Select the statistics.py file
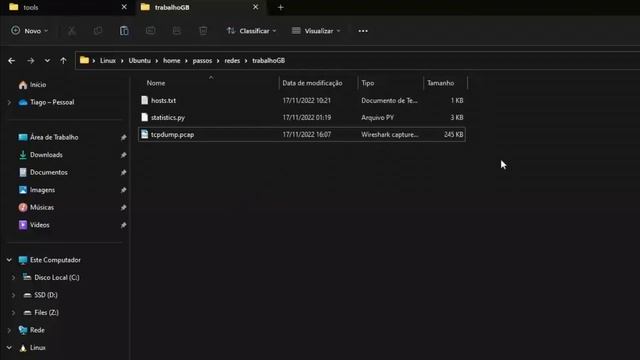The width and height of the screenshot is (640, 360). pyautogui.click(x=302, y=118)
